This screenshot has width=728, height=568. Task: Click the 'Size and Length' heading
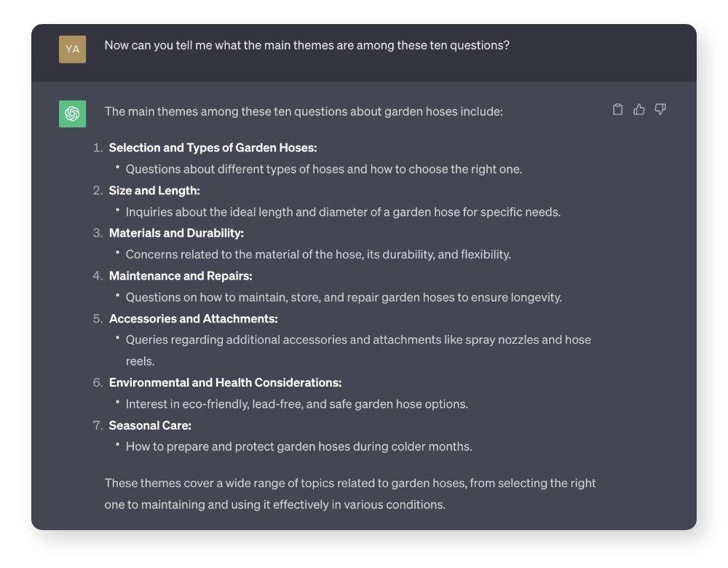pos(154,191)
